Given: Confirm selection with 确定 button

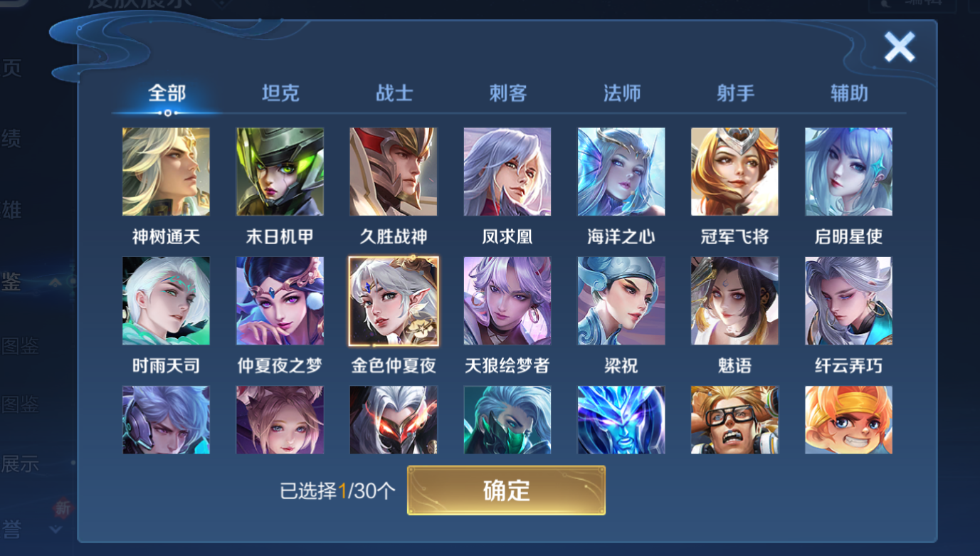Looking at the screenshot, I should pyautogui.click(x=506, y=491).
